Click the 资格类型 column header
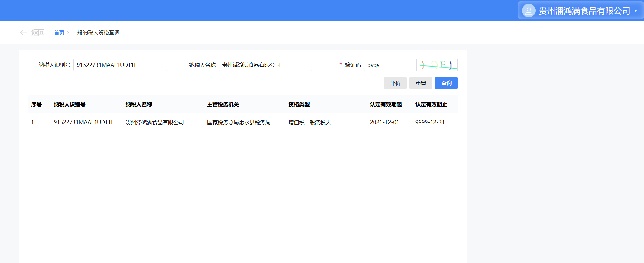The image size is (644, 263). point(299,104)
